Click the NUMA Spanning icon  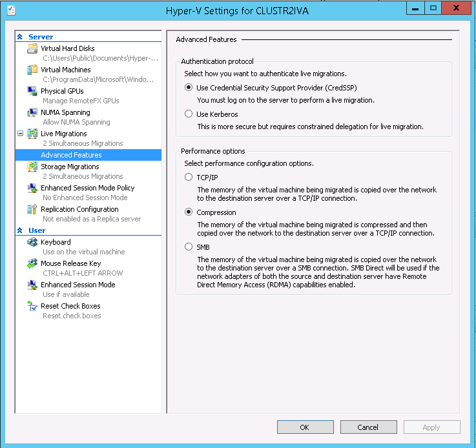tap(32, 112)
